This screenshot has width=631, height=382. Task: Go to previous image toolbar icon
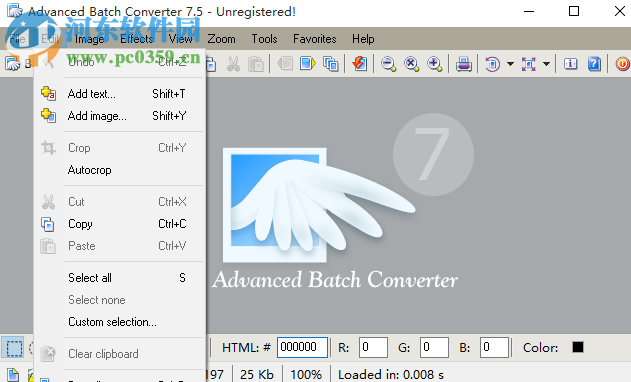(x=285, y=64)
